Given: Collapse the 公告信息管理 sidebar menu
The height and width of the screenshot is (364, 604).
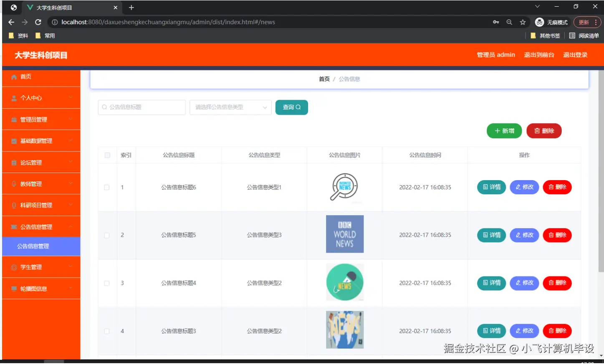Looking at the screenshot, I should pos(41,227).
